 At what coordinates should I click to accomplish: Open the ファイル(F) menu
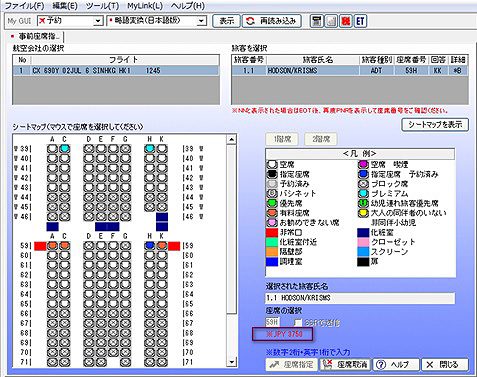tap(24, 6)
